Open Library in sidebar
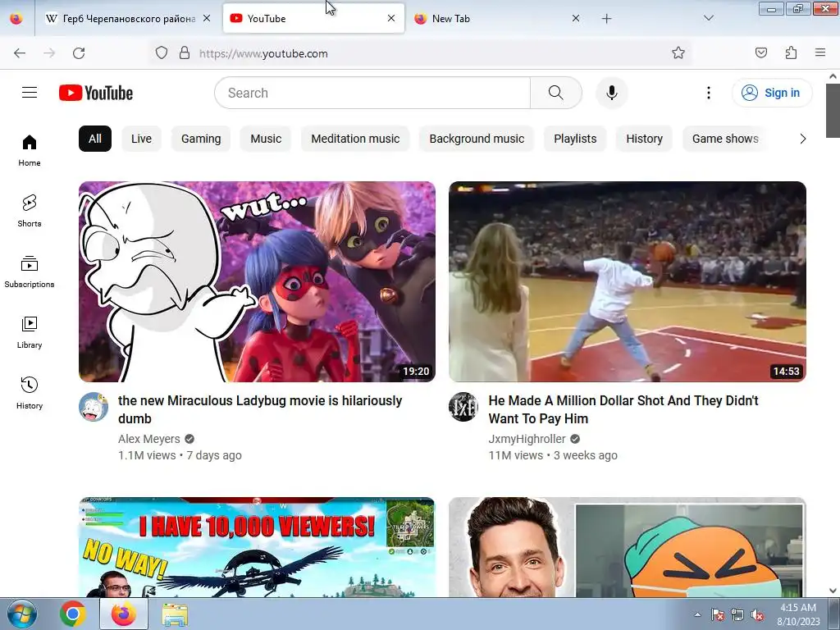Screen dimensions: 840x630 (x=30, y=332)
